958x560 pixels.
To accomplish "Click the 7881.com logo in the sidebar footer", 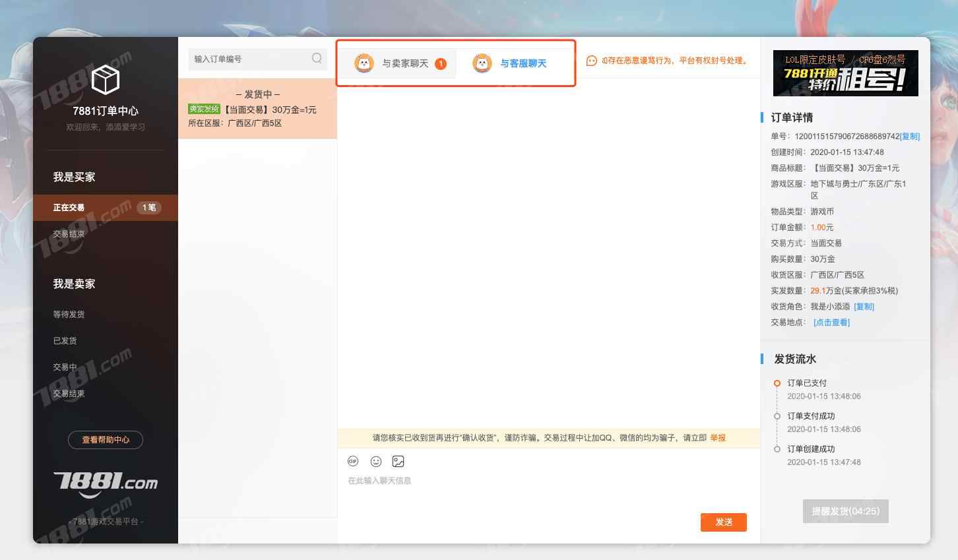I will [x=106, y=485].
